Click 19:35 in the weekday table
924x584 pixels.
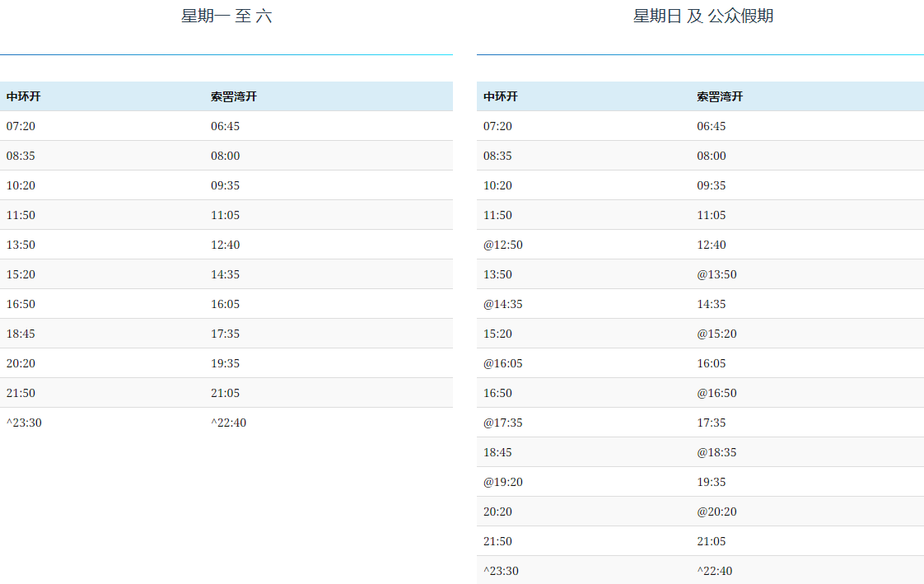coord(225,363)
